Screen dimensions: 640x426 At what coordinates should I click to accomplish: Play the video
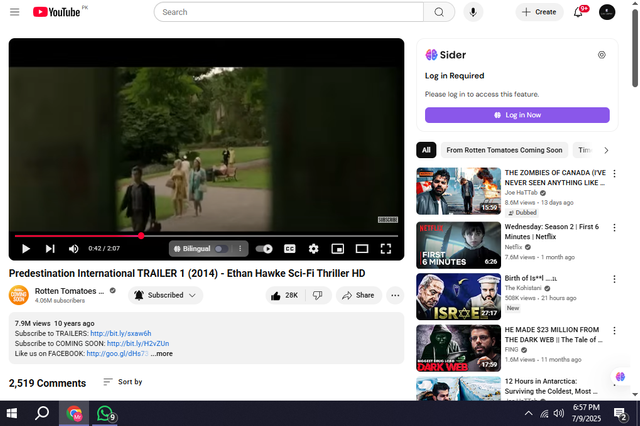click(26, 248)
